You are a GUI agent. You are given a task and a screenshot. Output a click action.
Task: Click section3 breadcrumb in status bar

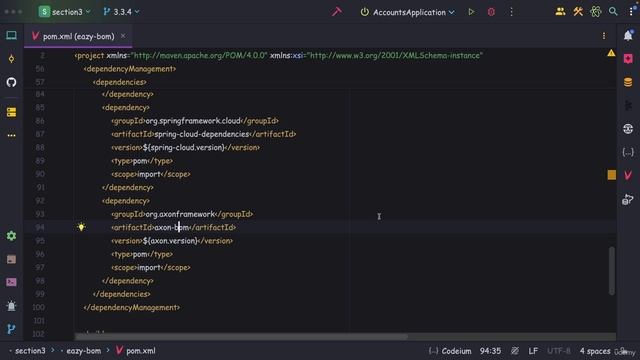tap(30, 351)
